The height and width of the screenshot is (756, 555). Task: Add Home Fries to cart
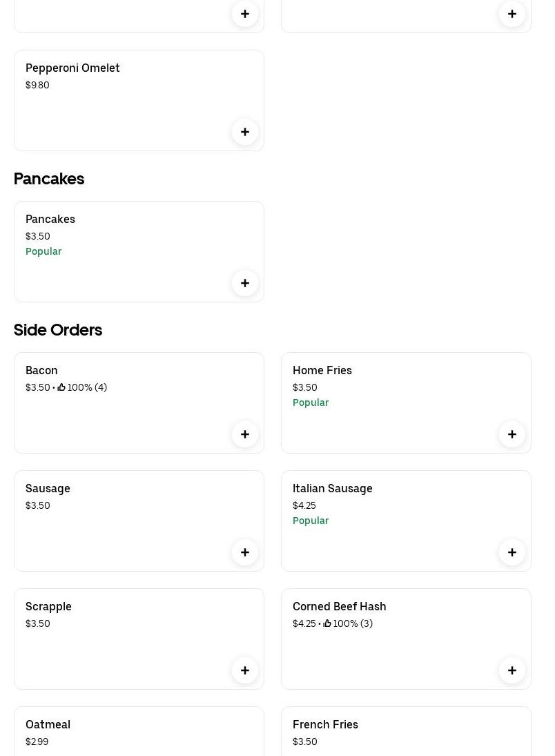(512, 434)
